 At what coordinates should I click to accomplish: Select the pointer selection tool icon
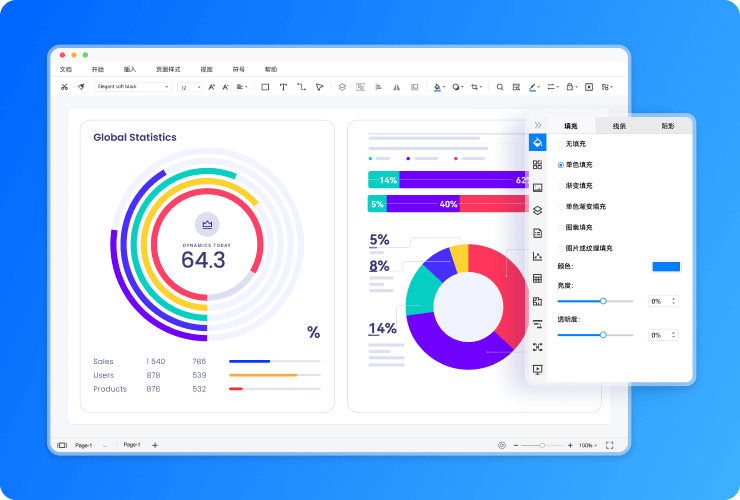coord(320,87)
